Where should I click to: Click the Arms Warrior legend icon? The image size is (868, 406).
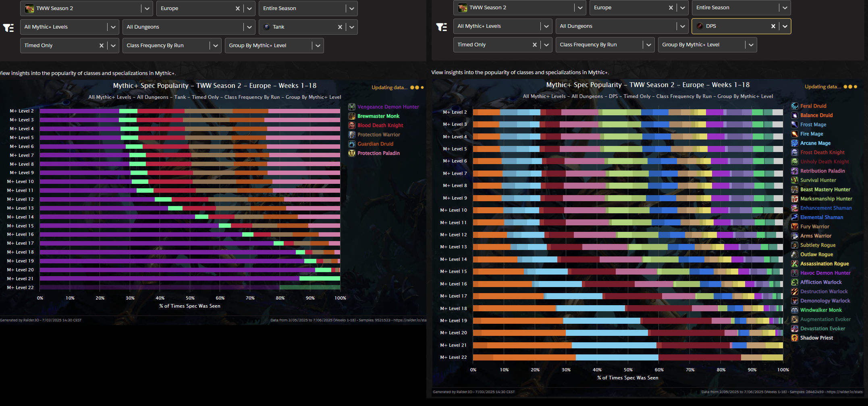(x=795, y=236)
